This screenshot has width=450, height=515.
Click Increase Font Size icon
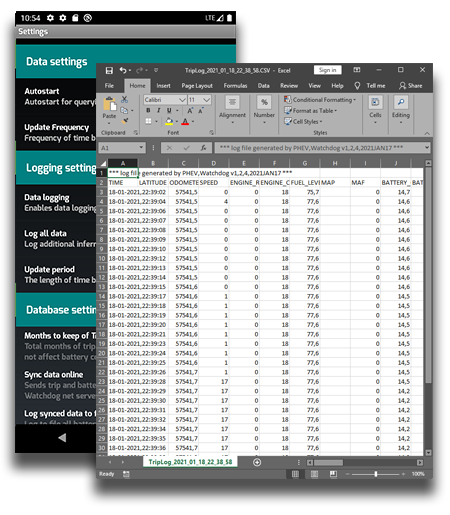click(190, 110)
